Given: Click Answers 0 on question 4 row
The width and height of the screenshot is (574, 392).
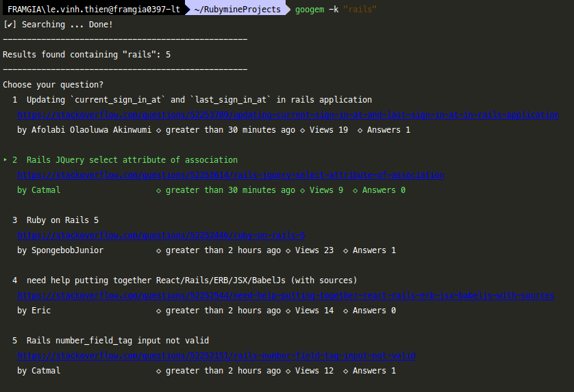Looking at the screenshot, I should click(x=374, y=311).
